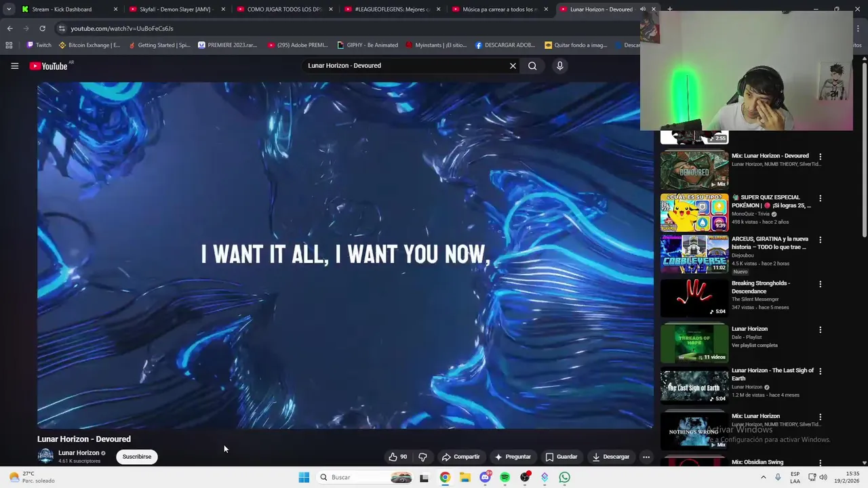The image size is (868, 488).
Task: Open Quitar fondo a imagen bookmark
Action: (x=576, y=45)
